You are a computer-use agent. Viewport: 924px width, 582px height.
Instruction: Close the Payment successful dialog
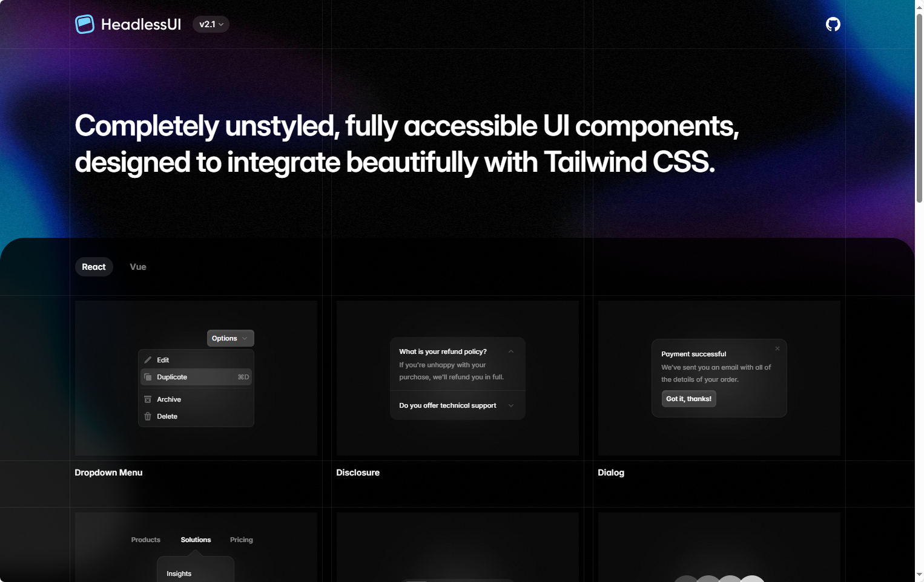pos(777,348)
